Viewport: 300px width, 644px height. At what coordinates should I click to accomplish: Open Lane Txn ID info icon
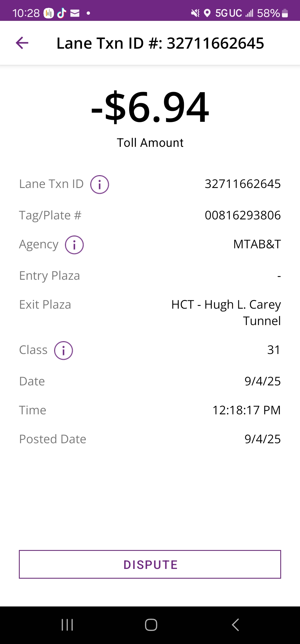tap(99, 184)
